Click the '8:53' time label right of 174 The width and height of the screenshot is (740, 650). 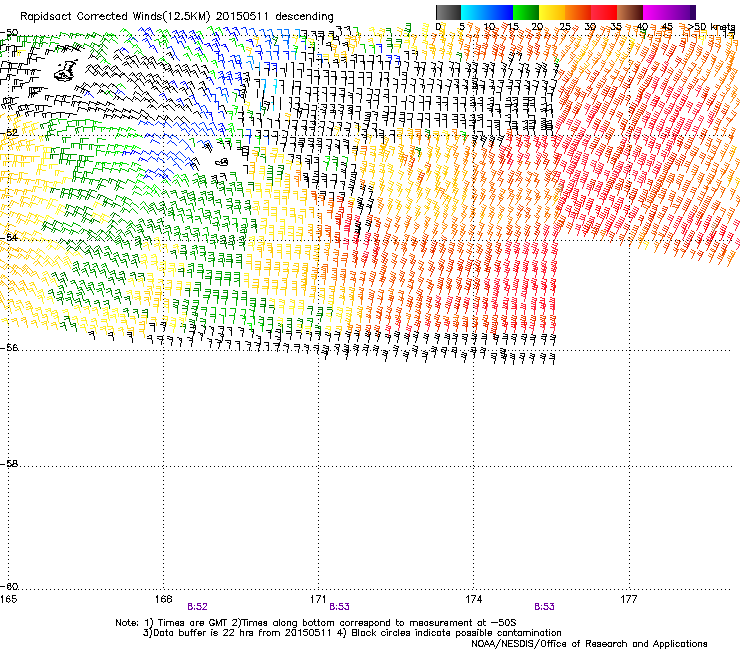coord(544,607)
